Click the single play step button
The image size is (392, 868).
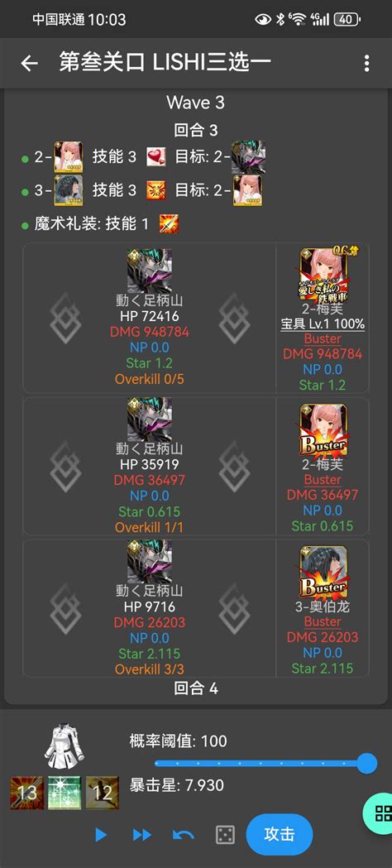pyautogui.click(x=101, y=835)
